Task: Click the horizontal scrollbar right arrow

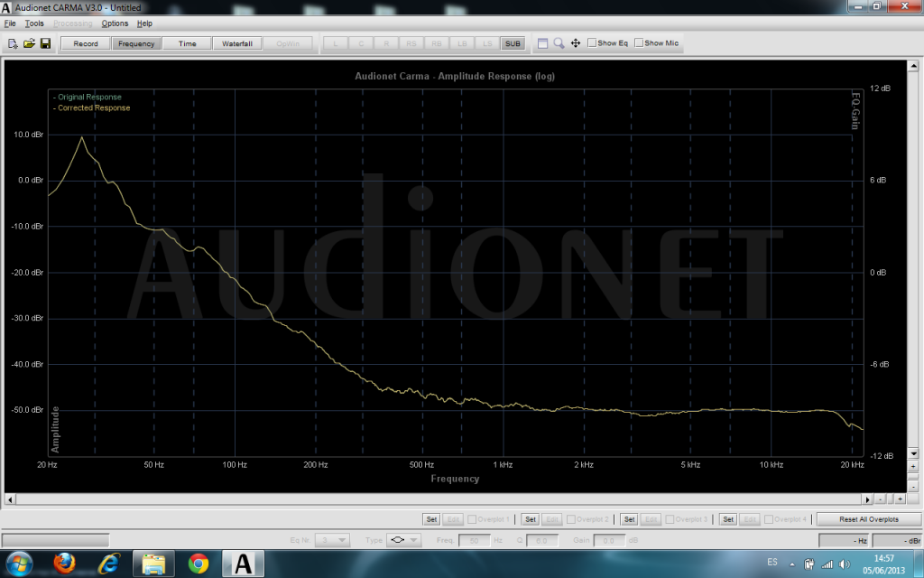Action: (867, 499)
